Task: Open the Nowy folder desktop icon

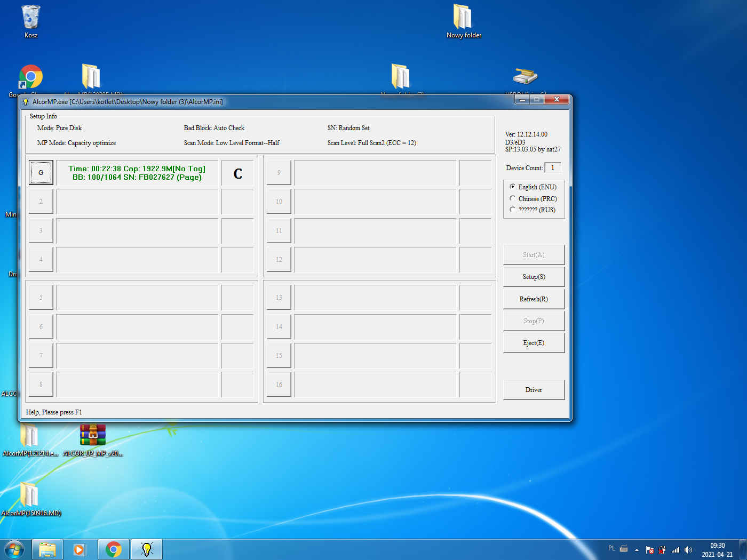Action: pyautogui.click(x=463, y=18)
